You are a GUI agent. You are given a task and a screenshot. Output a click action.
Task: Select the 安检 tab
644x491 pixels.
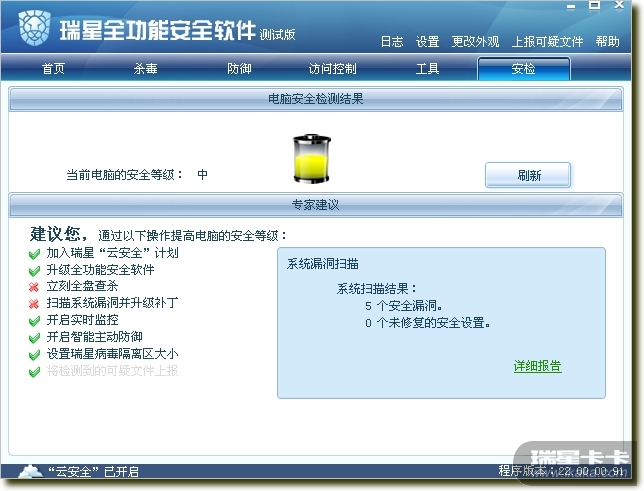(x=524, y=68)
